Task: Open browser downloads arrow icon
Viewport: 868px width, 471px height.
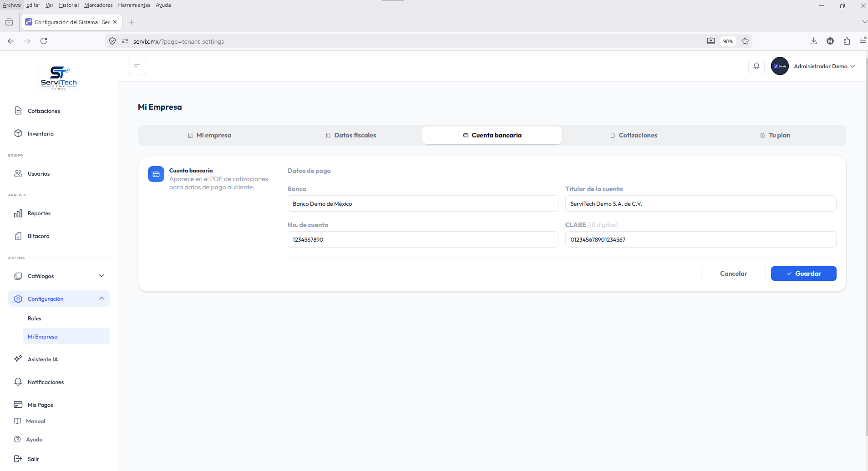Action: [813, 41]
